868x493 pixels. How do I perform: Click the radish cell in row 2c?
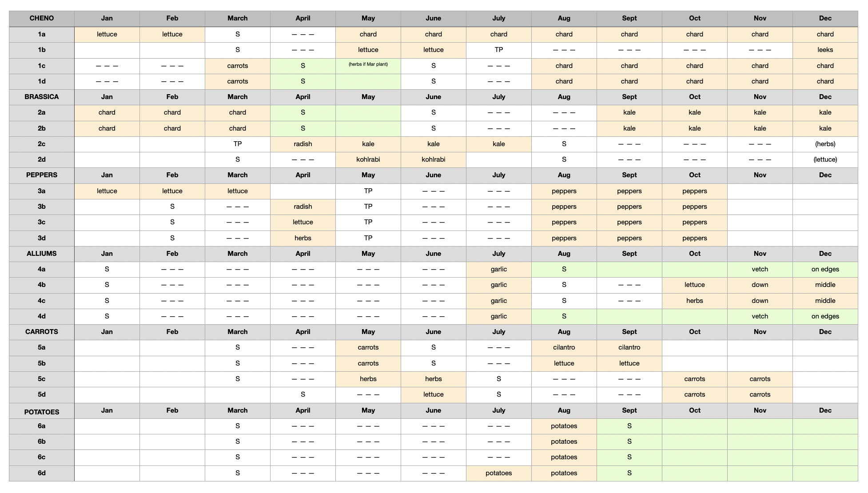[x=303, y=144]
